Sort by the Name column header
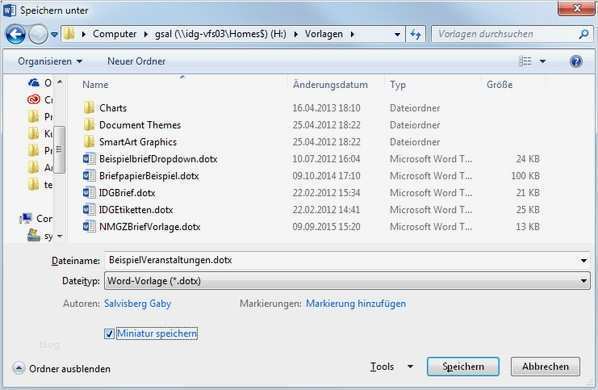Viewport: 598px width, 390px height. [95, 85]
